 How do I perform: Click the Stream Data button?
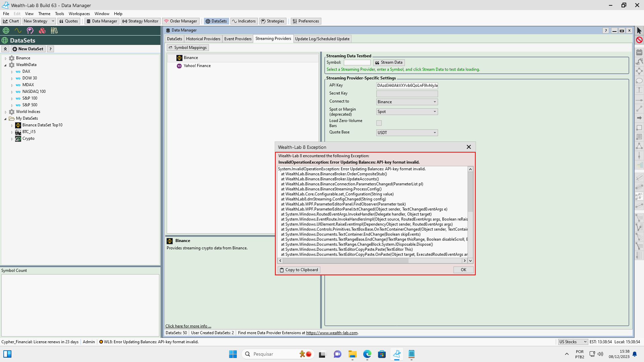(389, 62)
